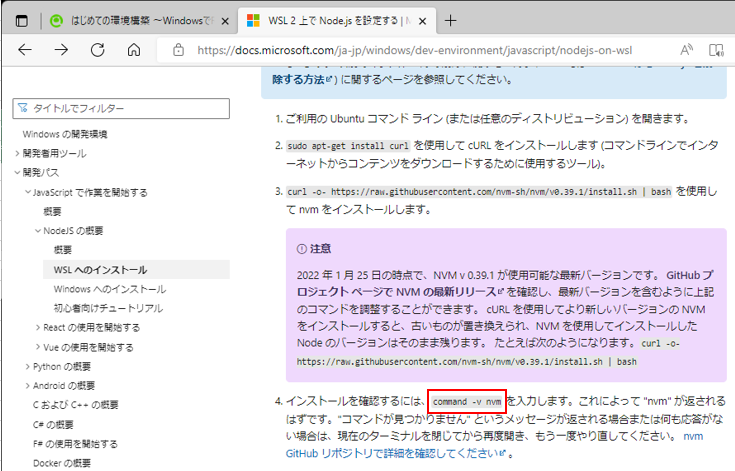735x471 pixels.
Task: Collapse JavaScript で作業を開始する node
Action: [28, 192]
